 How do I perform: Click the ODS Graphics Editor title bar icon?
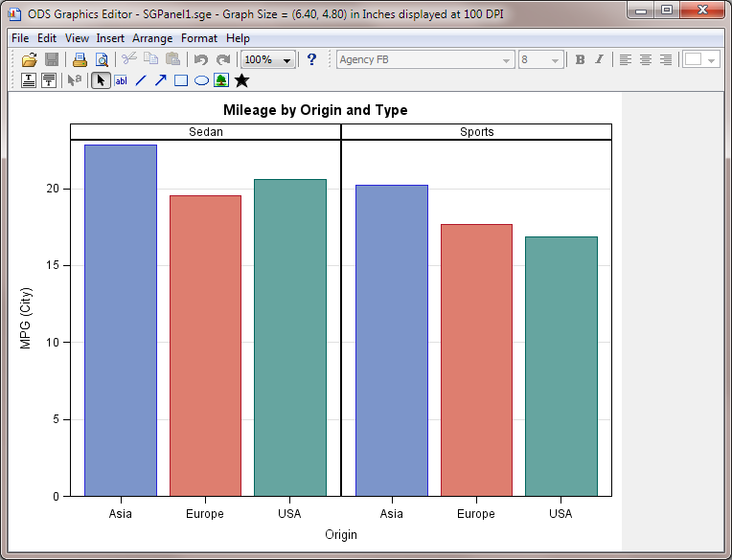pyautogui.click(x=14, y=14)
